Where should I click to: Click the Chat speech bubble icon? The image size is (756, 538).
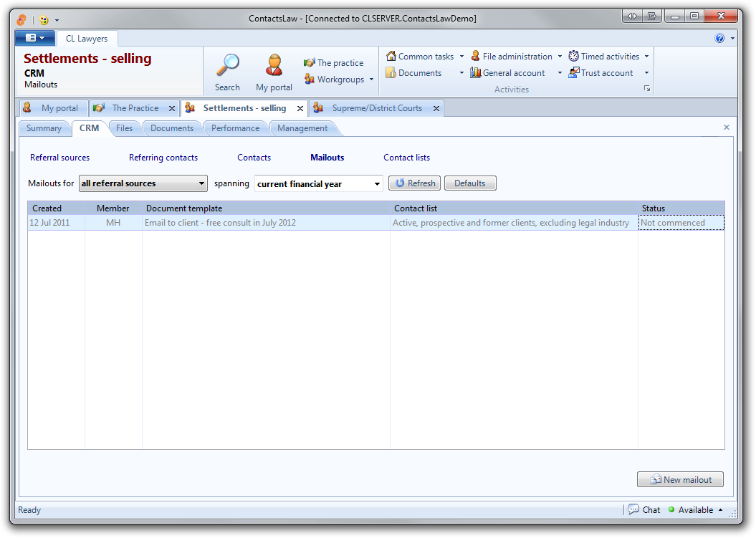tap(633, 509)
